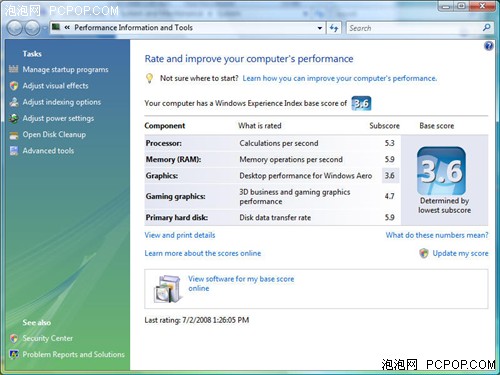Click the Memory (RAM) row label
This screenshot has width=500, height=375.
pyautogui.click(x=173, y=159)
